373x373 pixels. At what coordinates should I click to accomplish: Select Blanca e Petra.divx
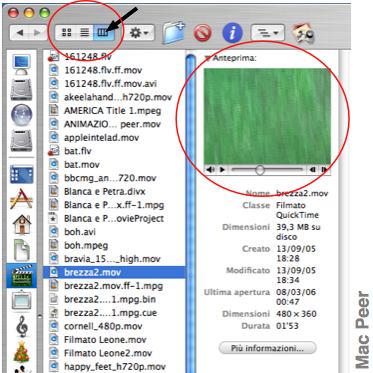tap(114, 192)
